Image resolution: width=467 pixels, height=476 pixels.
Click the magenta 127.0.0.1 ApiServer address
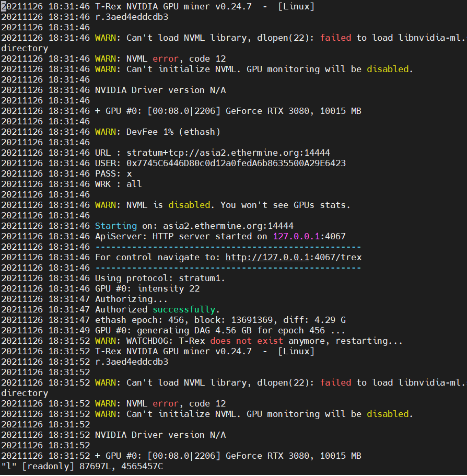click(x=296, y=237)
